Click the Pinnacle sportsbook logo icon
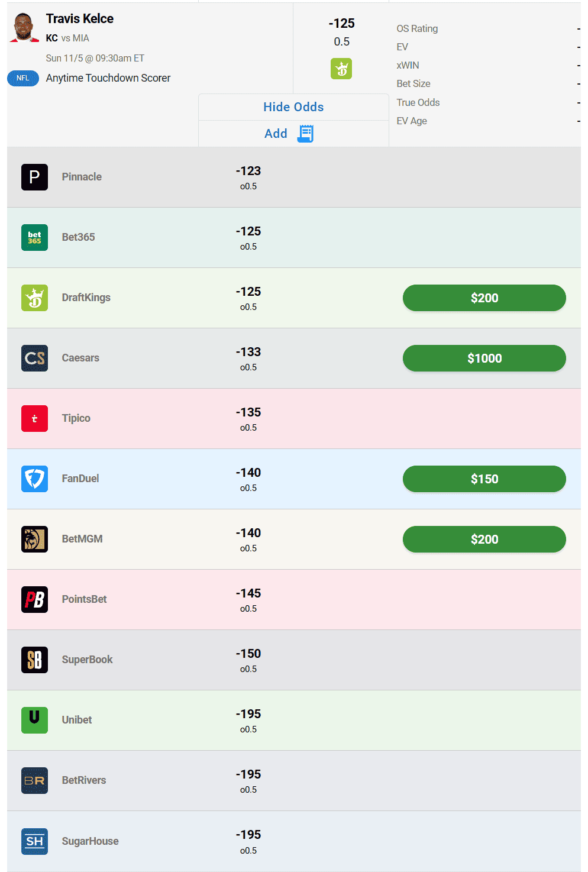 [x=34, y=177]
